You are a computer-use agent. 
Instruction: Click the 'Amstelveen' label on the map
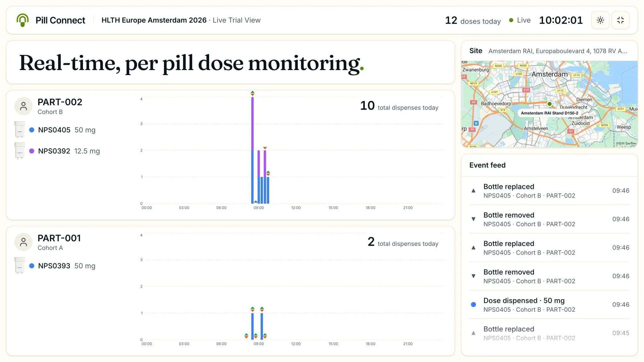[x=536, y=129]
